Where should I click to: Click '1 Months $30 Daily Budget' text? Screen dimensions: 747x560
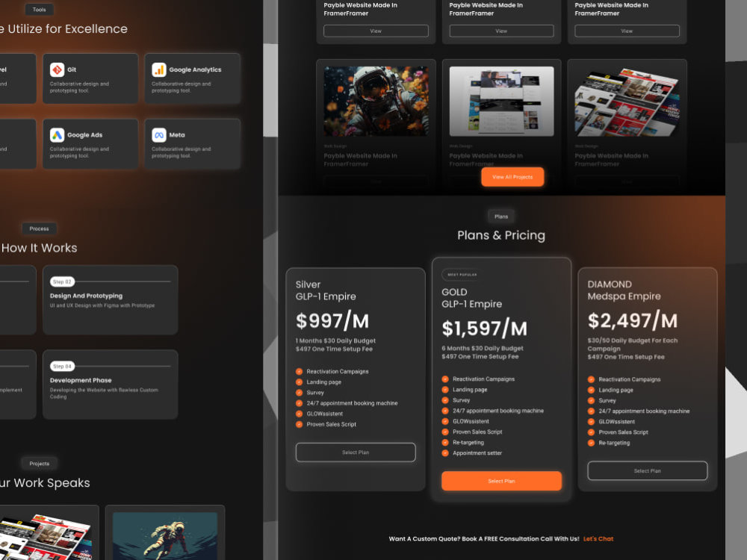pos(335,341)
